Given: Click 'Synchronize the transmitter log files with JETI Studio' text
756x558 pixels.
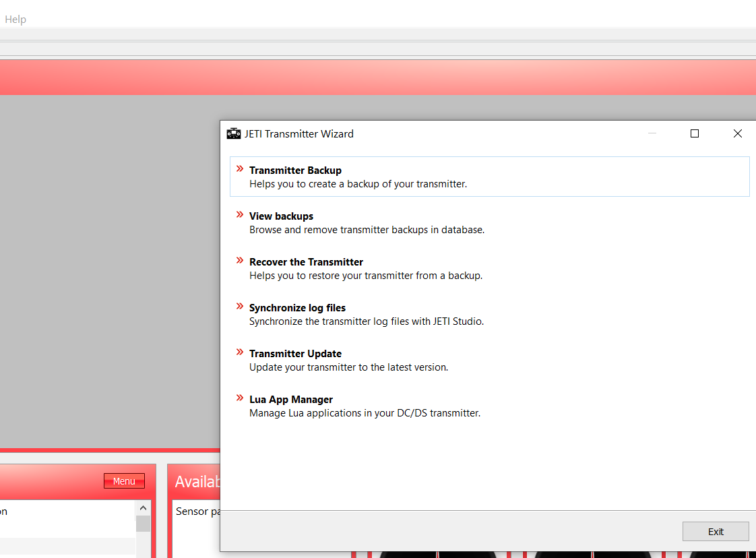Looking at the screenshot, I should (x=367, y=321).
